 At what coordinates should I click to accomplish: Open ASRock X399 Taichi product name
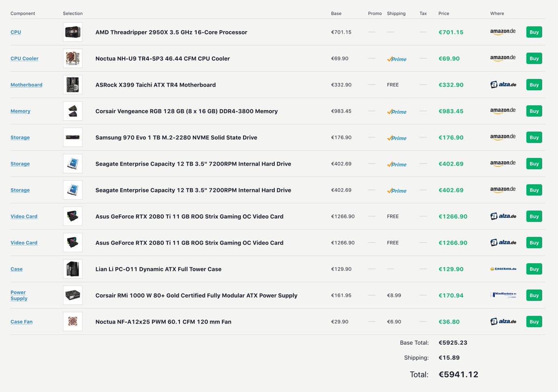point(155,85)
